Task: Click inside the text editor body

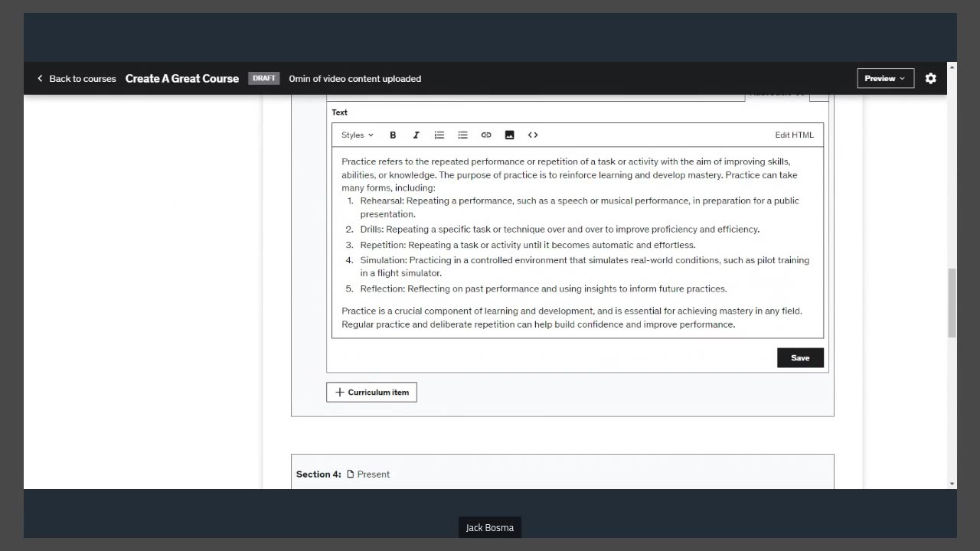Action: (x=577, y=242)
